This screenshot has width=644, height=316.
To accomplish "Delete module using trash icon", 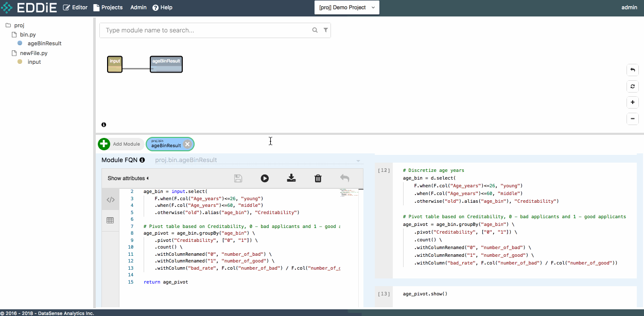I will tap(318, 179).
